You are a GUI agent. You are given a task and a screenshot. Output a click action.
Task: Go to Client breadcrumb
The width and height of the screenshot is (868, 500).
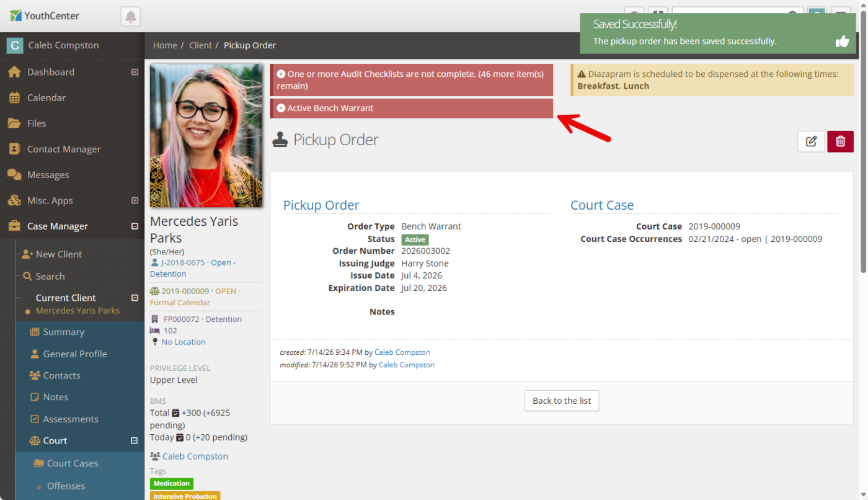[x=200, y=45]
